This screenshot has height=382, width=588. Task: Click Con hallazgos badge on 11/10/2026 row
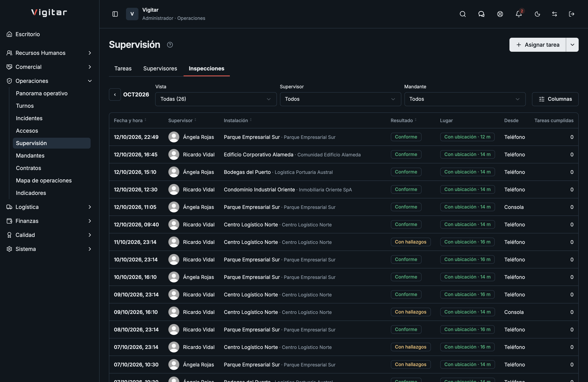click(411, 242)
